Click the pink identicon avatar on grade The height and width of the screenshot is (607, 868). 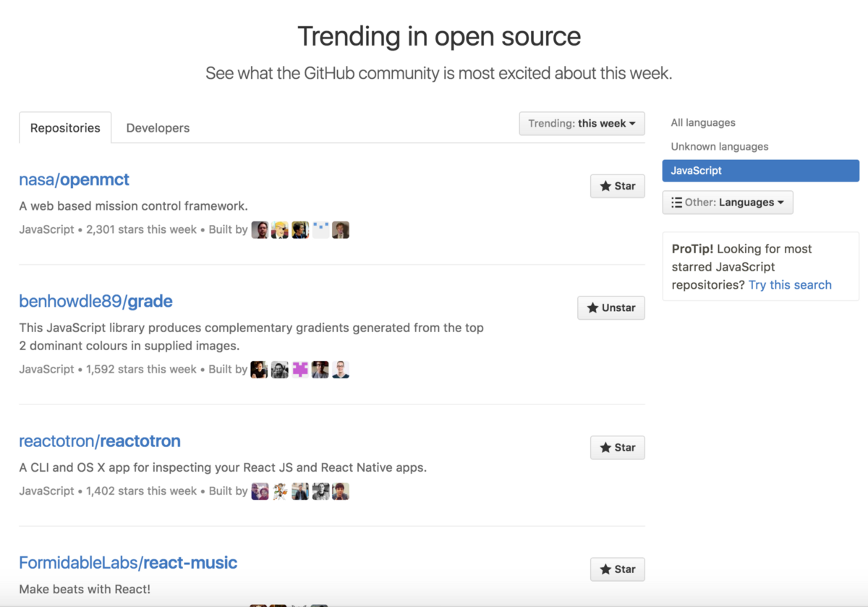[300, 370]
